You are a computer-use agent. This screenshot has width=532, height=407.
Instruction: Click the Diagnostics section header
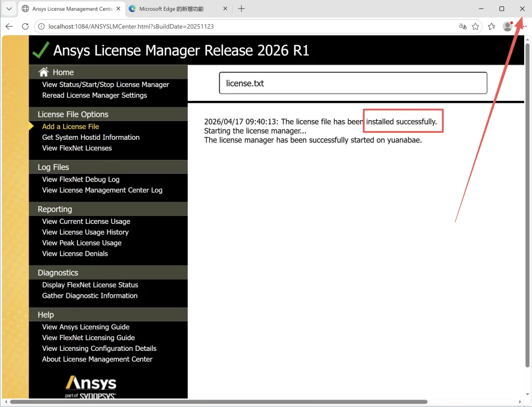tap(58, 273)
